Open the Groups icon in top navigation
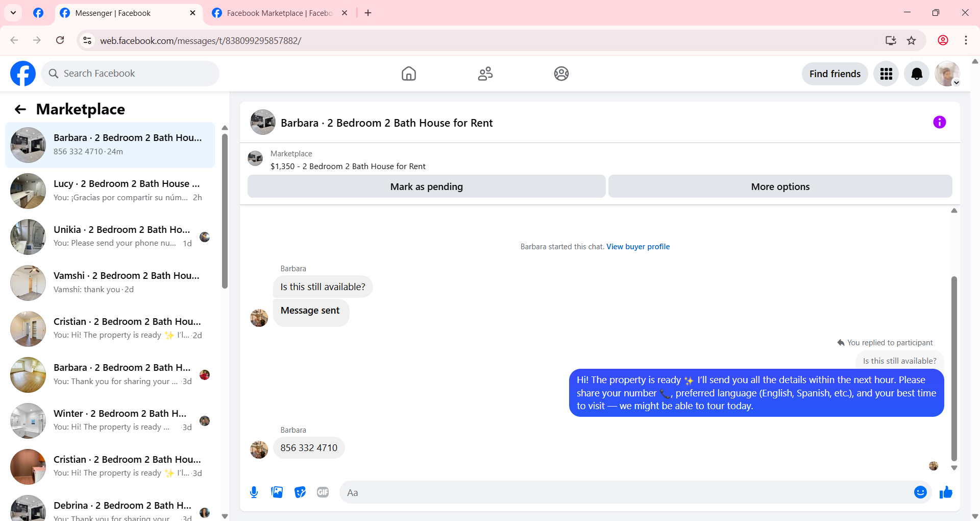 [561, 74]
